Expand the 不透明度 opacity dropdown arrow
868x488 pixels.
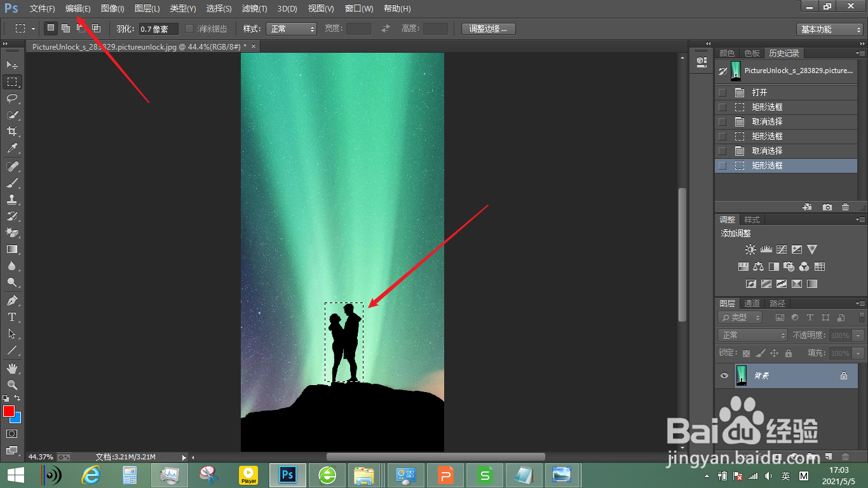coord(858,335)
